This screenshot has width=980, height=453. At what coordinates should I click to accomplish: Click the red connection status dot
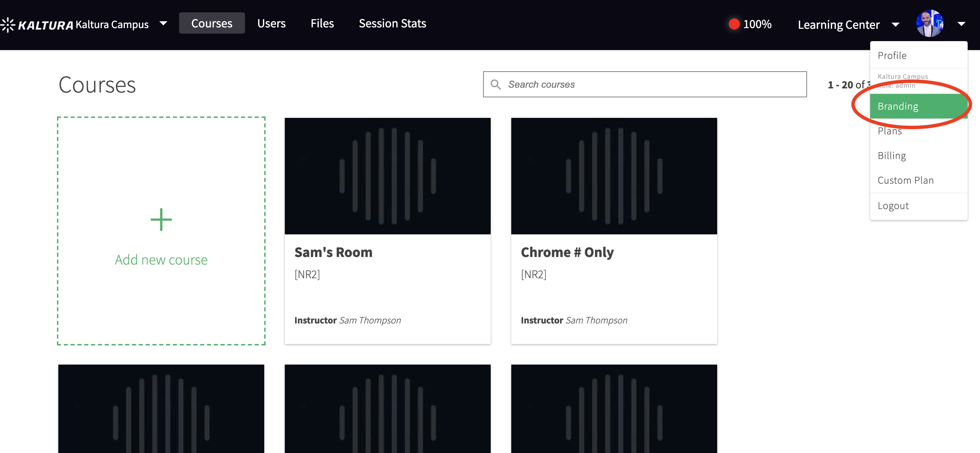point(734,24)
